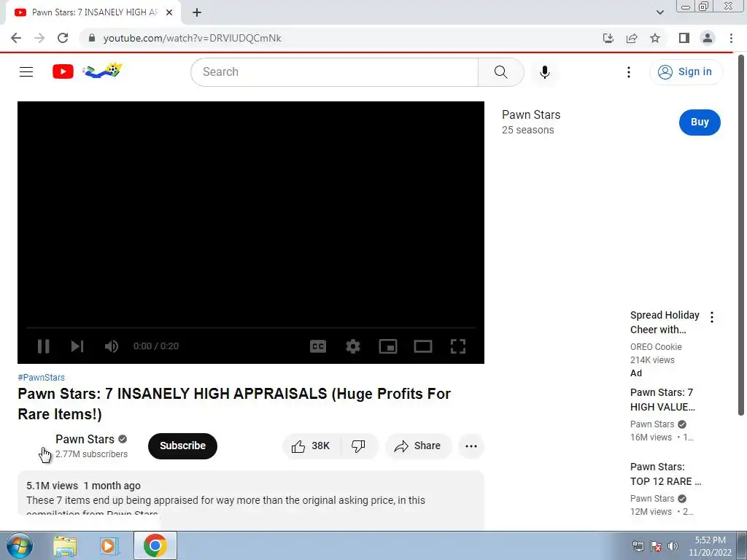The width and height of the screenshot is (747, 560).
Task: Open Pawn Stars: 7 HIGH VALUE video
Action: (662, 400)
